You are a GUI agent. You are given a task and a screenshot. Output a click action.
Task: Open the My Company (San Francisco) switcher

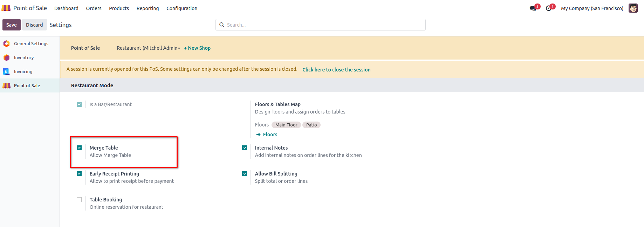point(592,8)
